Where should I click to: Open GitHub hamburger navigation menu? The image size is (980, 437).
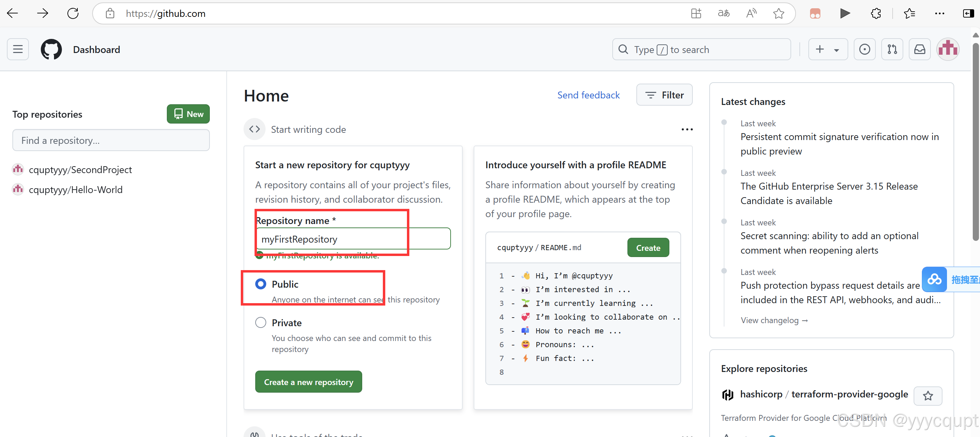click(x=18, y=49)
